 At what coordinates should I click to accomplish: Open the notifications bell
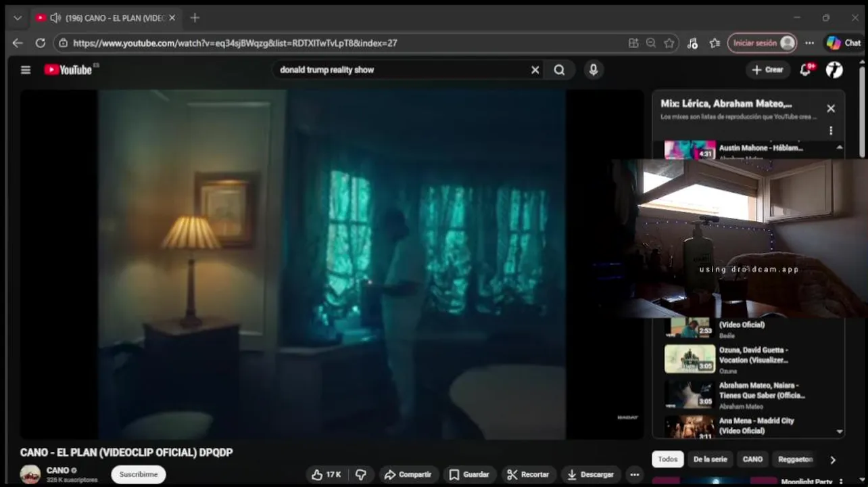coord(806,70)
